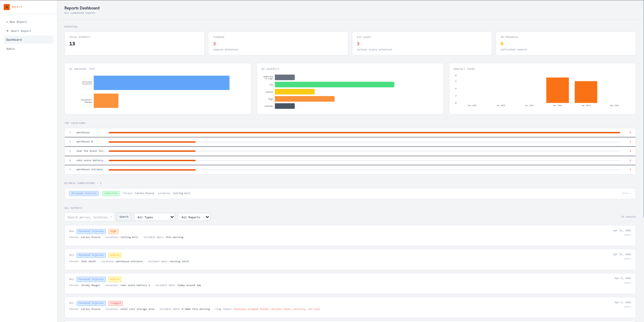Click the Mar 2026 monthly trend bar
Image resolution: width=644 pixels, height=322 pixels.
557,90
